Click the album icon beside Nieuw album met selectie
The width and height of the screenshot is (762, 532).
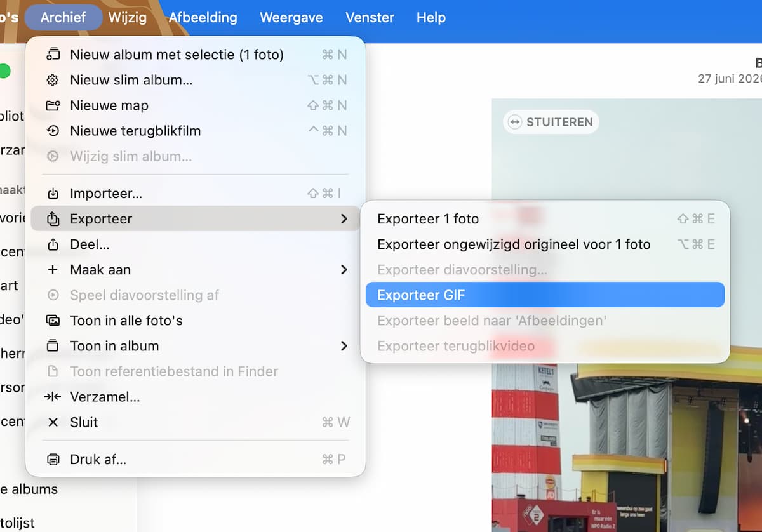click(53, 55)
